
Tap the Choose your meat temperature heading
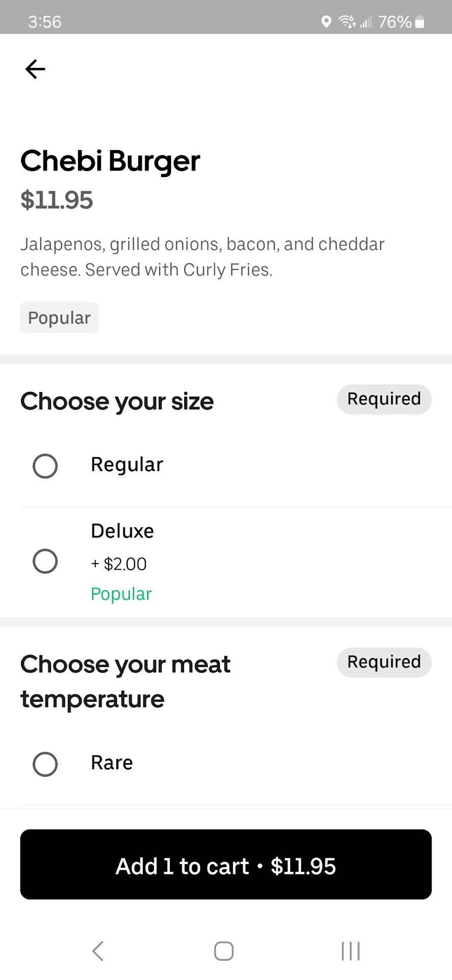coord(125,681)
